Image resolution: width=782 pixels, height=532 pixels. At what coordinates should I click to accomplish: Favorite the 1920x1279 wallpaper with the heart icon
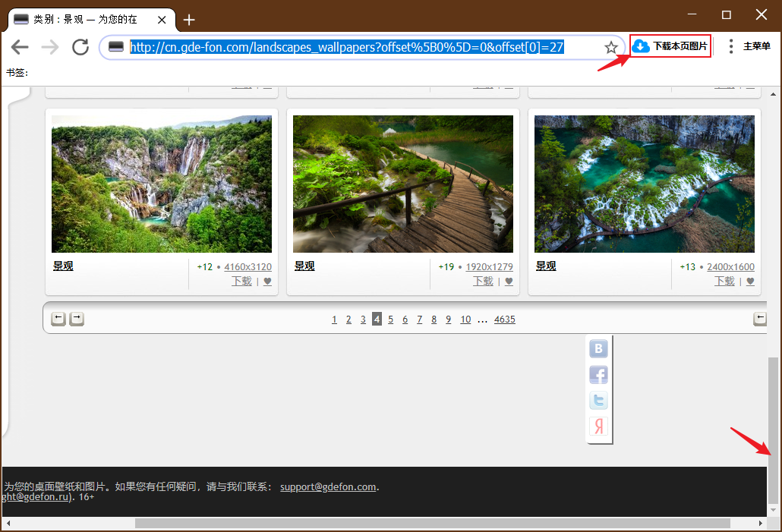click(x=509, y=282)
